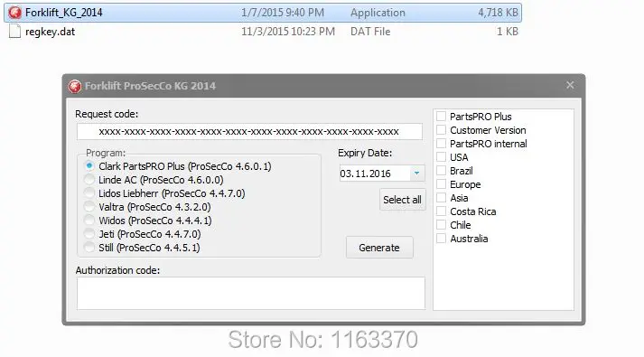Click the regkey.dat file icon
The image size is (644, 357).
click(14, 32)
